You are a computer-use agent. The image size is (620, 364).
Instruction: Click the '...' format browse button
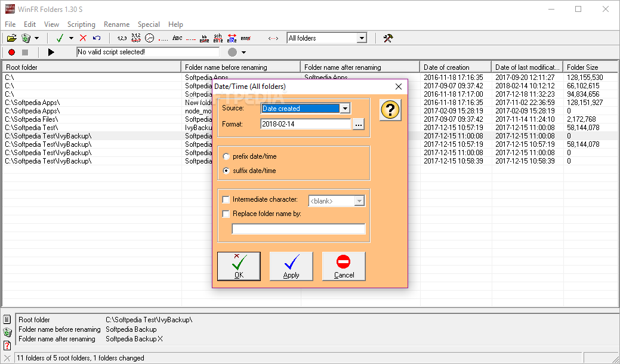(x=358, y=124)
